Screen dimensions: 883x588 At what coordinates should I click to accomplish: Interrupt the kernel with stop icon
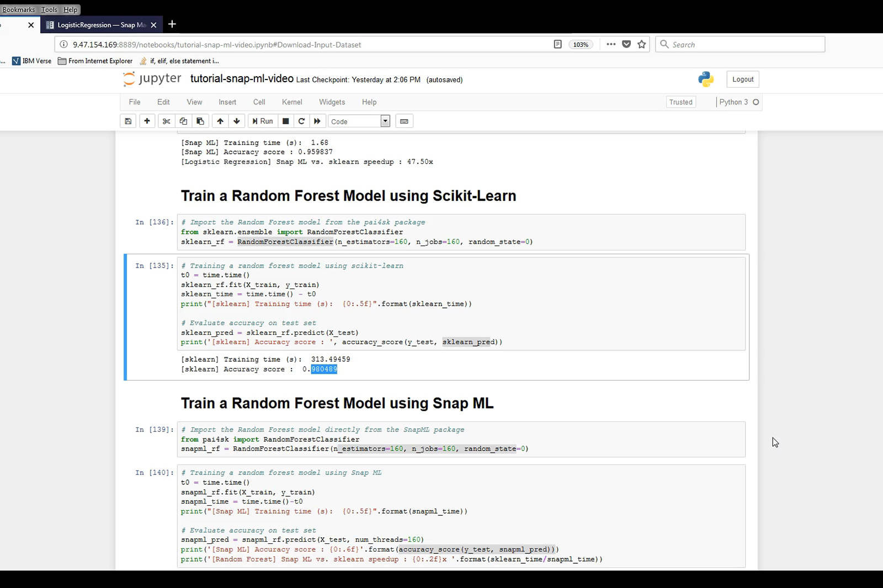tap(286, 121)
